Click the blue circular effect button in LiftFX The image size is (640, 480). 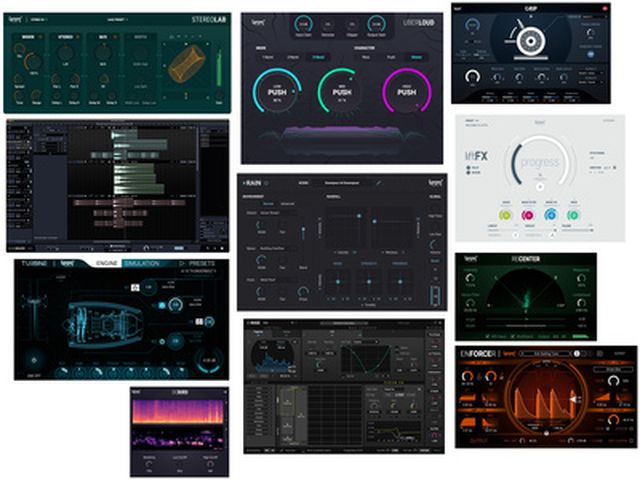pos(550,215)
